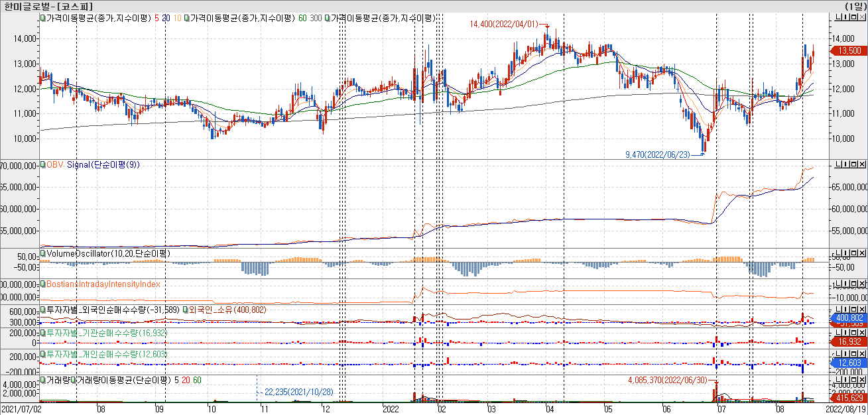Close the VolumeOscillator panel

click(x=862, y=253)
